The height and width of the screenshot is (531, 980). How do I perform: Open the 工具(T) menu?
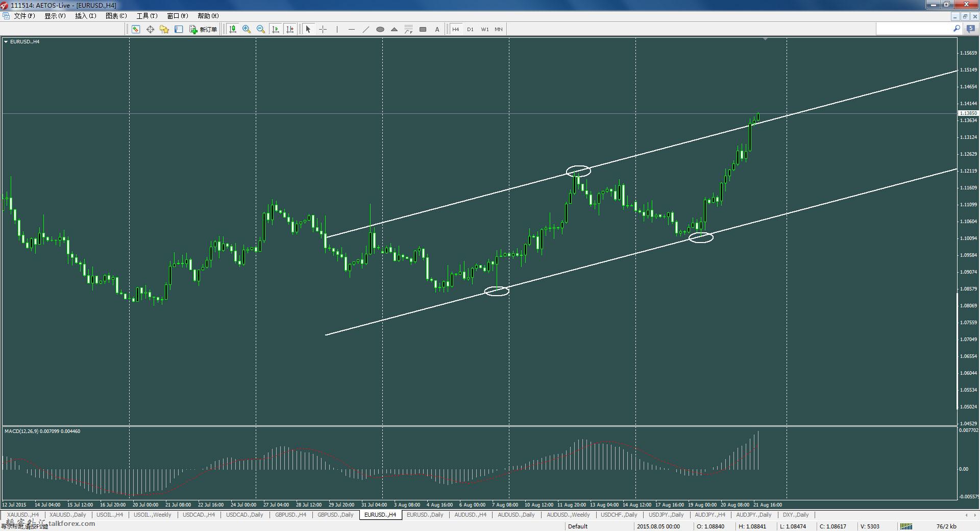pyautogui.click(x=146, y=16)
